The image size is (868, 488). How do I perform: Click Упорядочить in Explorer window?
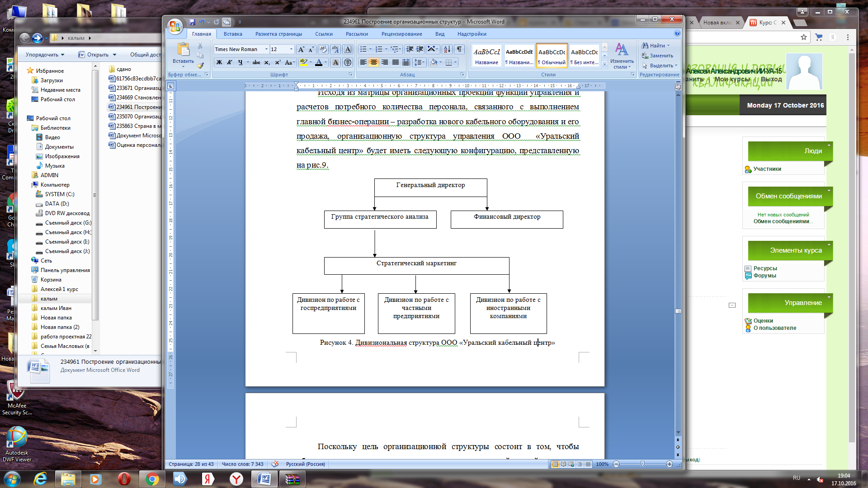tap(45, 55)
